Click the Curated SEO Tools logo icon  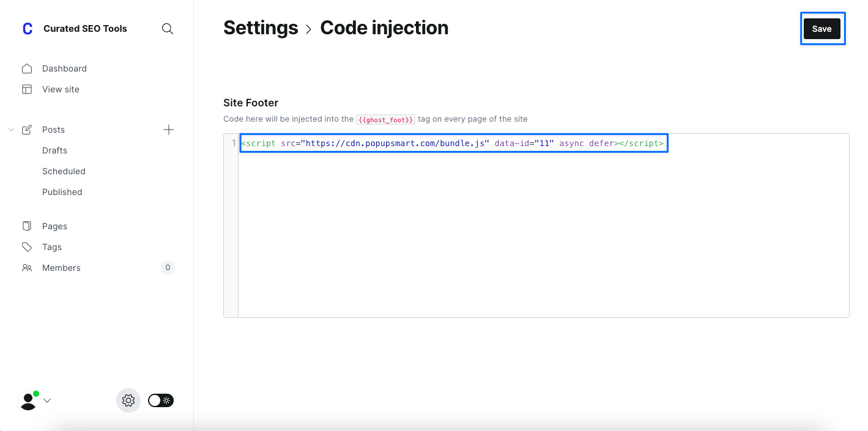[x=27, y=29]
